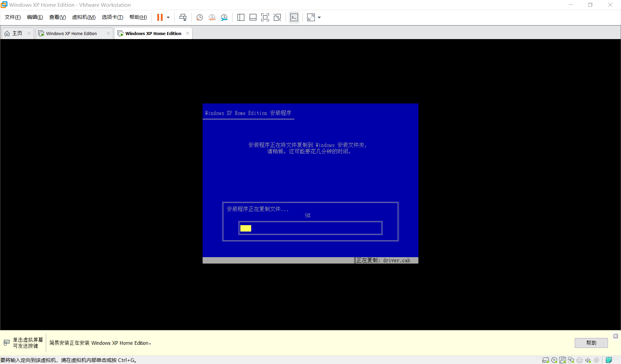Send Ctrl+Alt+Del to the virtual machine

point(183,18)
